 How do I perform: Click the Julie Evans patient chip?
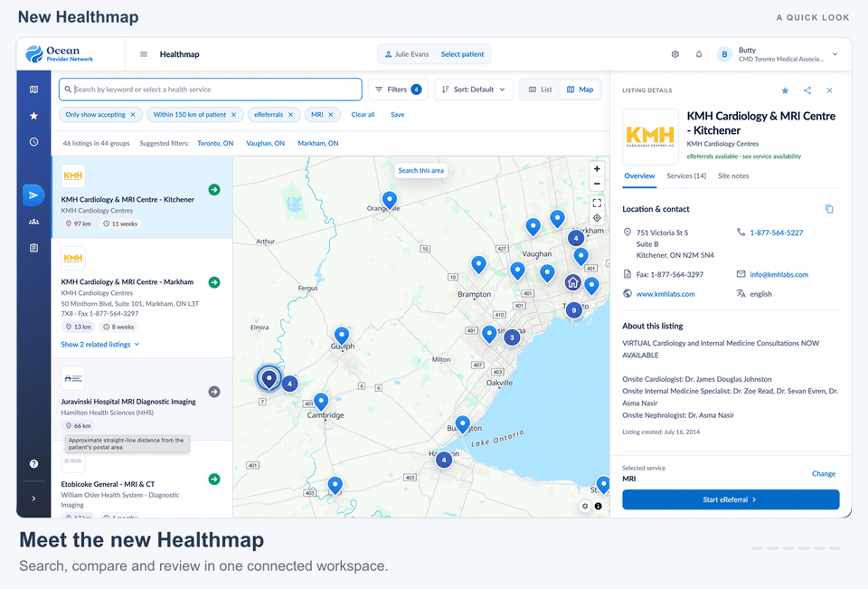[407, 54]
